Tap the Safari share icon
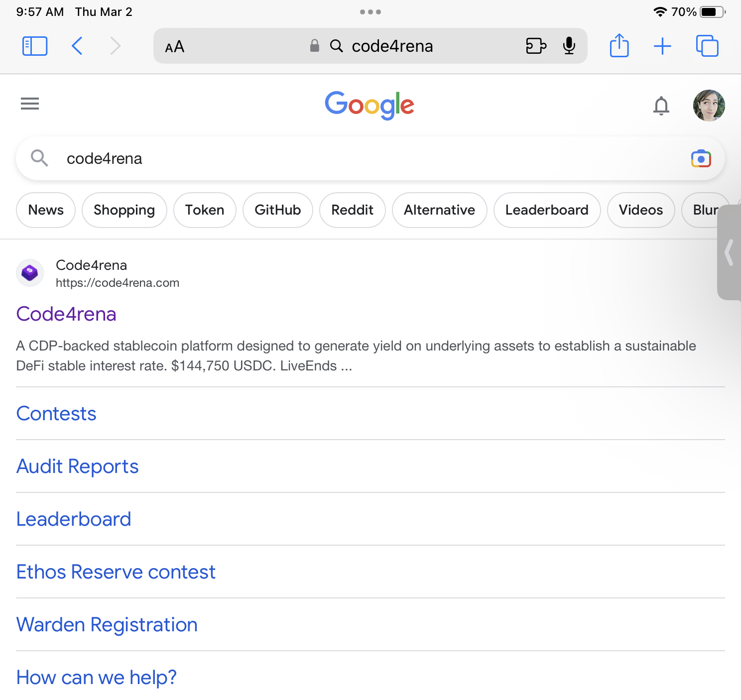 click(619, 46)
